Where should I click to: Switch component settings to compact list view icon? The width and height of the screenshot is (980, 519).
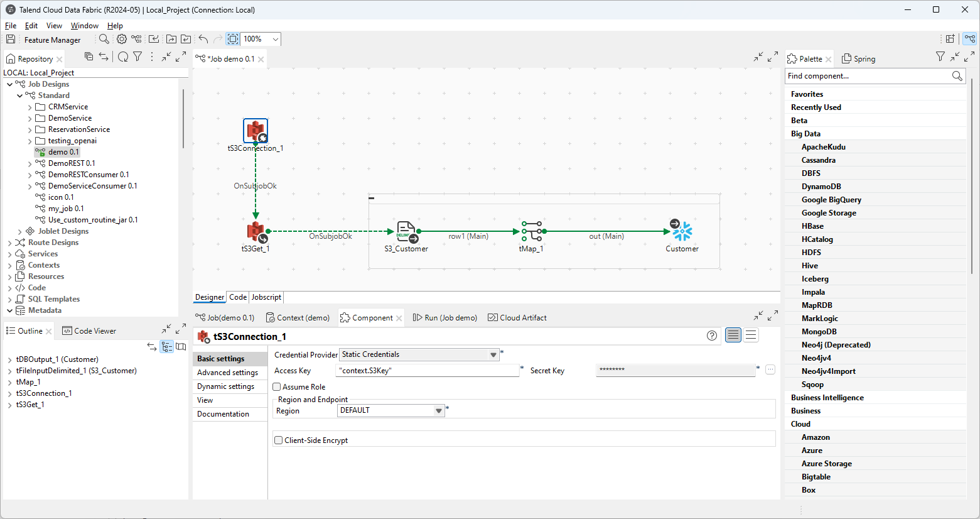(751, 336)
